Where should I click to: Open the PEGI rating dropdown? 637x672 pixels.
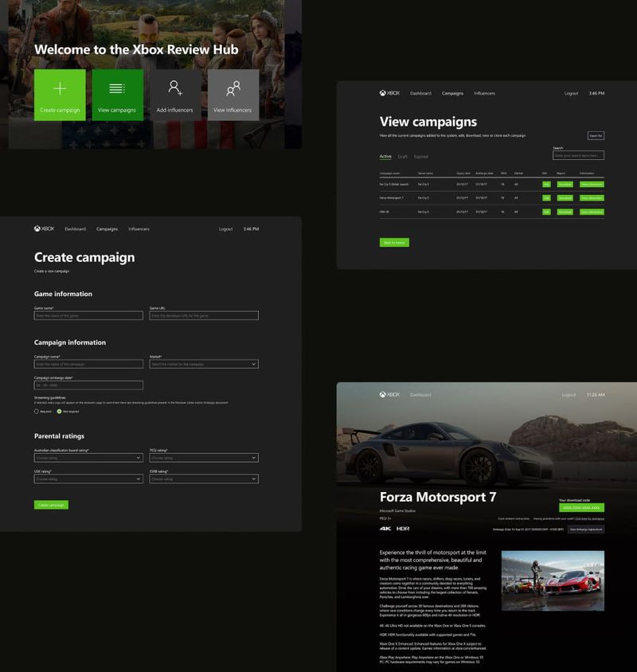point(204,458)
